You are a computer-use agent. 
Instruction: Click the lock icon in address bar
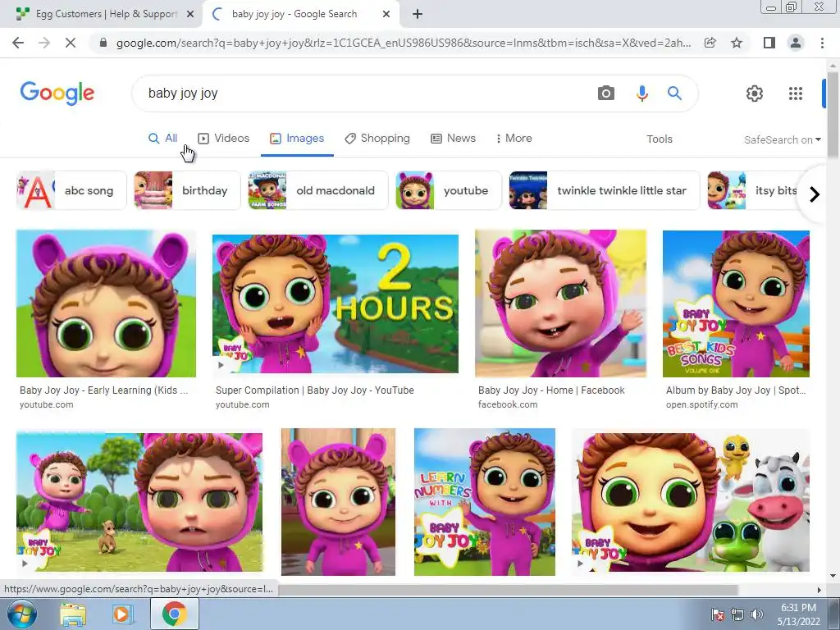click(103, 43)
